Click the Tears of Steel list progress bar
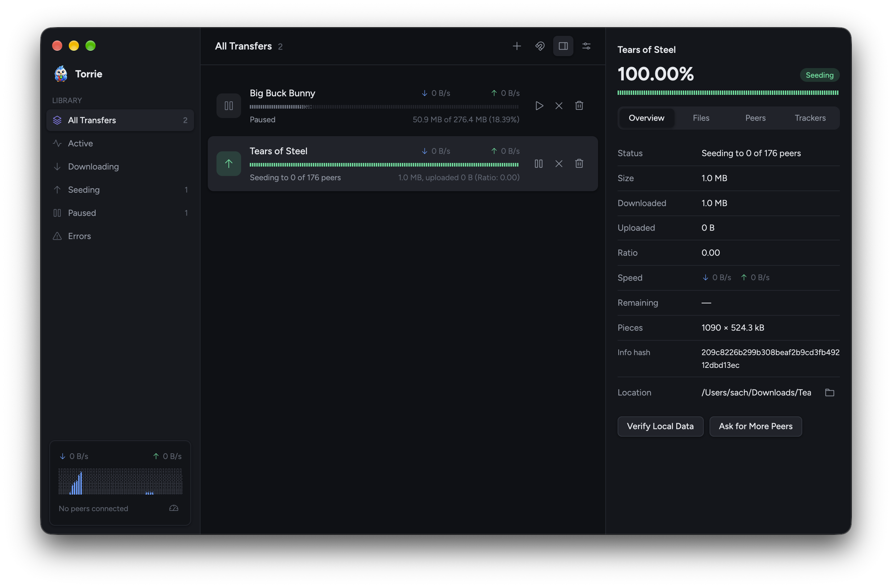Image resolution: width=892 pixels, height=588 pixels. tap(384, 165)
